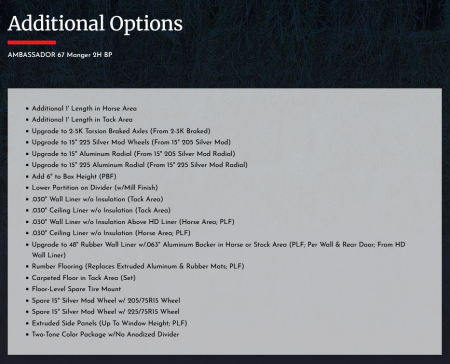The image size is (450, 364).
Task: Click Upgrade to 15" 225 Aluminum Radial
Action: point(140,165)
